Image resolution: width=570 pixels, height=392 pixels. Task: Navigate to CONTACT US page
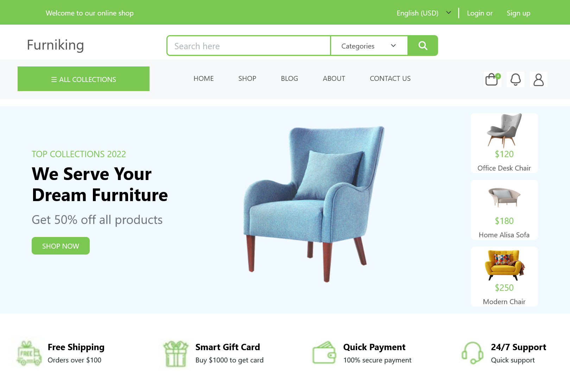tap(390, 78)
